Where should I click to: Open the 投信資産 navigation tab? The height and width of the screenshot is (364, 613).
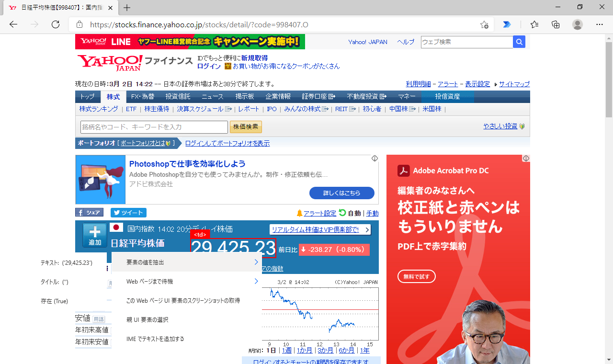coord(447,96)
